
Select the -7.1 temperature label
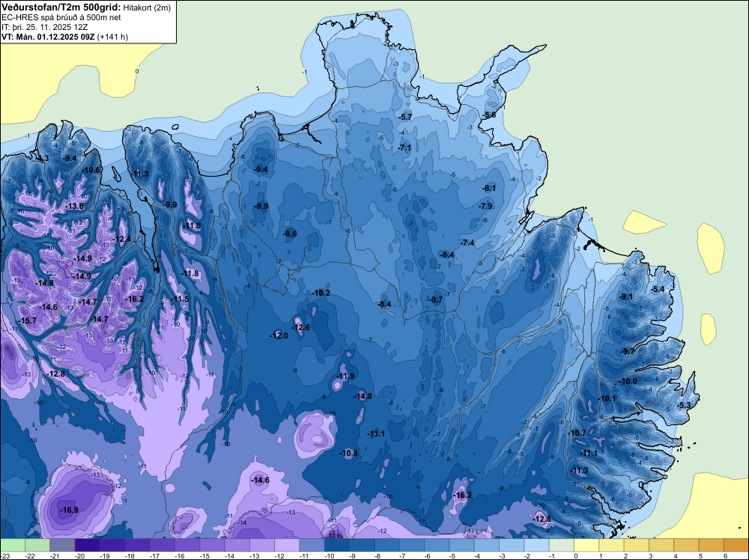[x=404, y=147]
